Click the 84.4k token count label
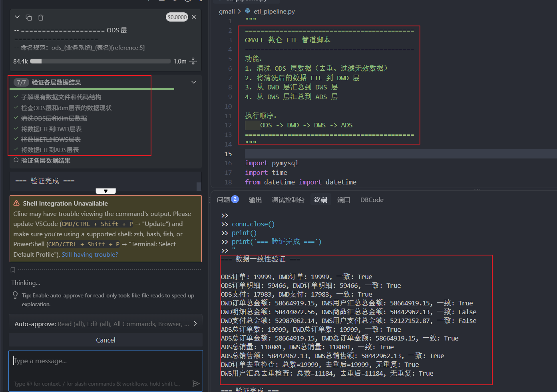This screenshot has height=392, width=557. 20,61
